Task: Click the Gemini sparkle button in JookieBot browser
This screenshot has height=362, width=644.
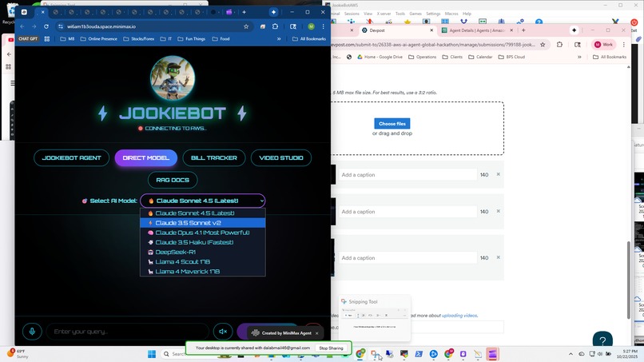Action: 273,12
